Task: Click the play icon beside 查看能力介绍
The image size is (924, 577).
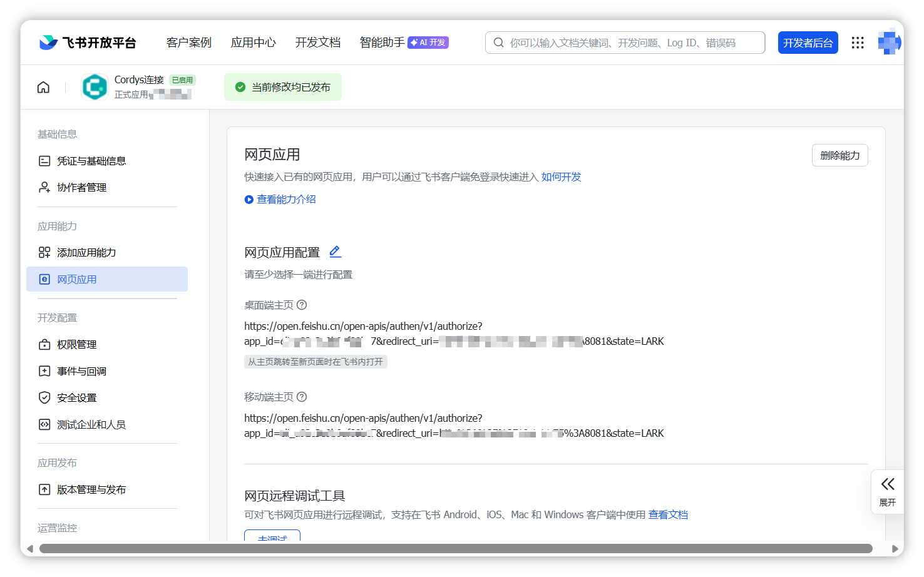Action: click(x=249, y=200)
